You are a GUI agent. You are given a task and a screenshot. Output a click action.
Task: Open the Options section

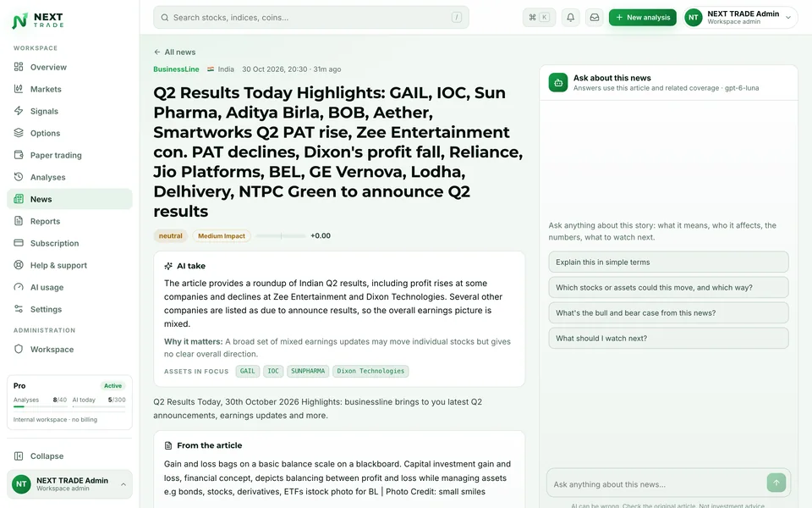69,133
